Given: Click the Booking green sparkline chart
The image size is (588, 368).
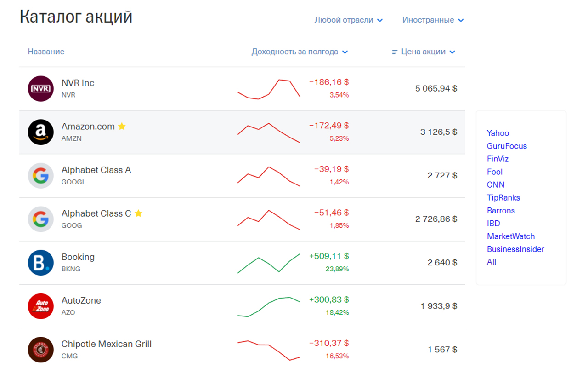Looking at the screenshot, I should (x=269, y=263).
